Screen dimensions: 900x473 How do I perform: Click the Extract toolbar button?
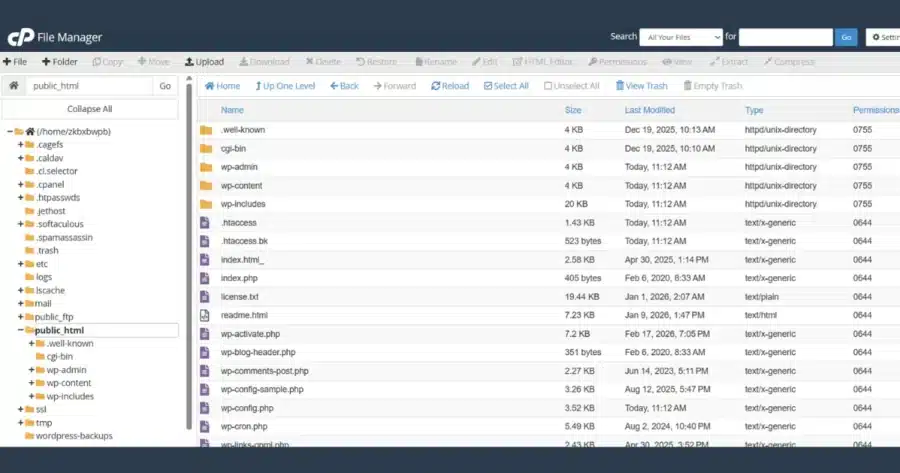728,61
